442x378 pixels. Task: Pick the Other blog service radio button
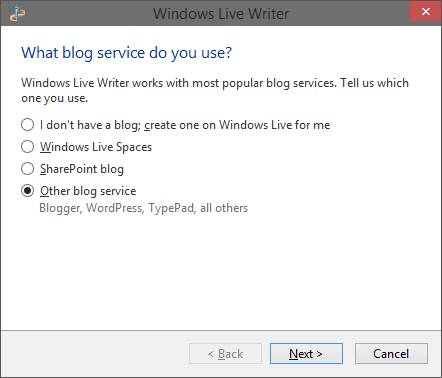(x=27, y=191)
